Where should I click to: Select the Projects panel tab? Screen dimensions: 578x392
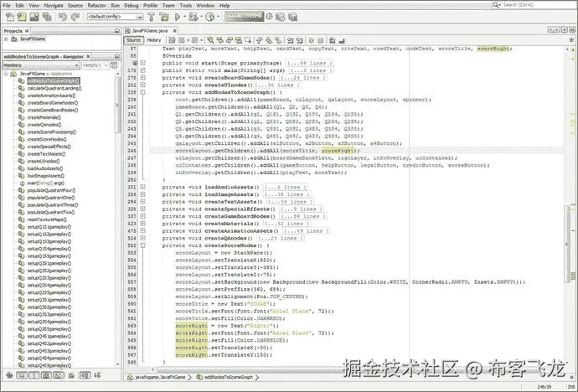tap(16, 31)
